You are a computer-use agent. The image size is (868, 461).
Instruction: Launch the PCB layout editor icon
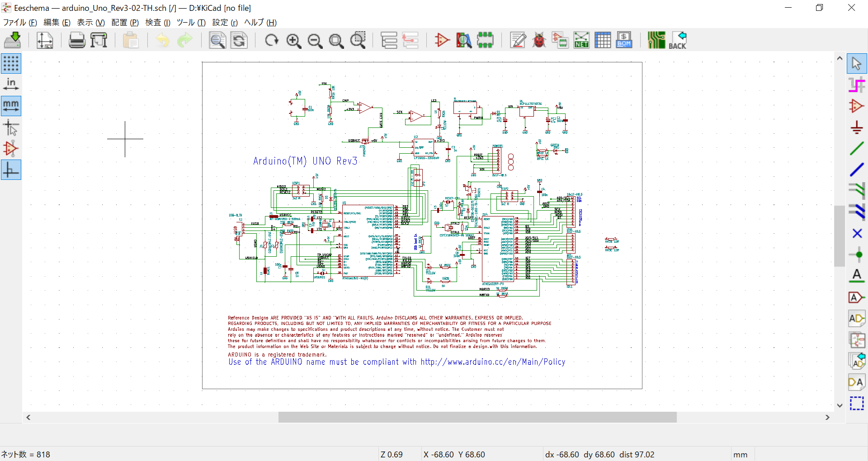coord(656,41)
